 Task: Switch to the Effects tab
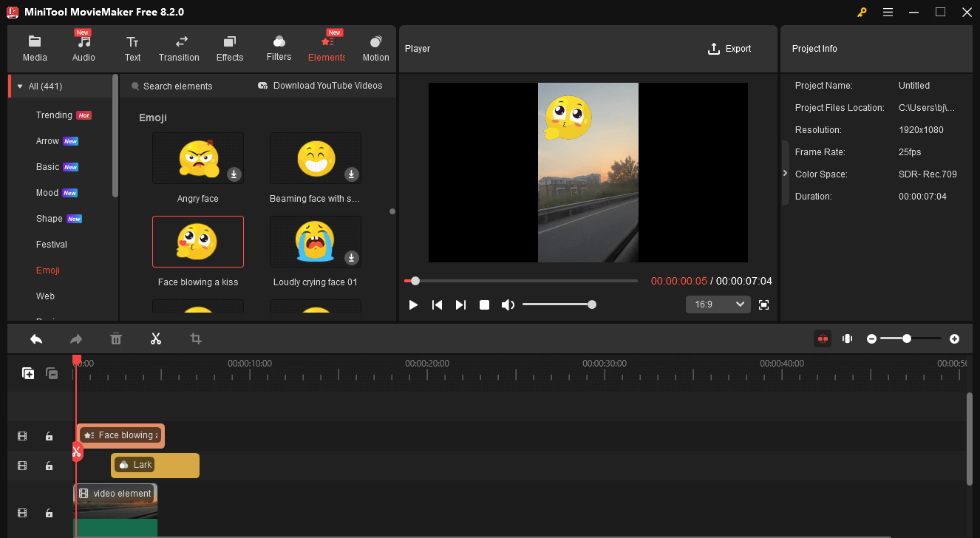click(x=230, y=49)
